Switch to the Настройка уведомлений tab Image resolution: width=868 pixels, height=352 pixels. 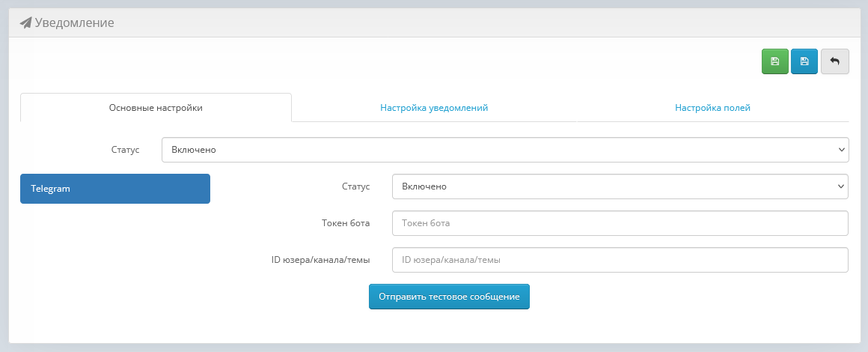(434, 108)
